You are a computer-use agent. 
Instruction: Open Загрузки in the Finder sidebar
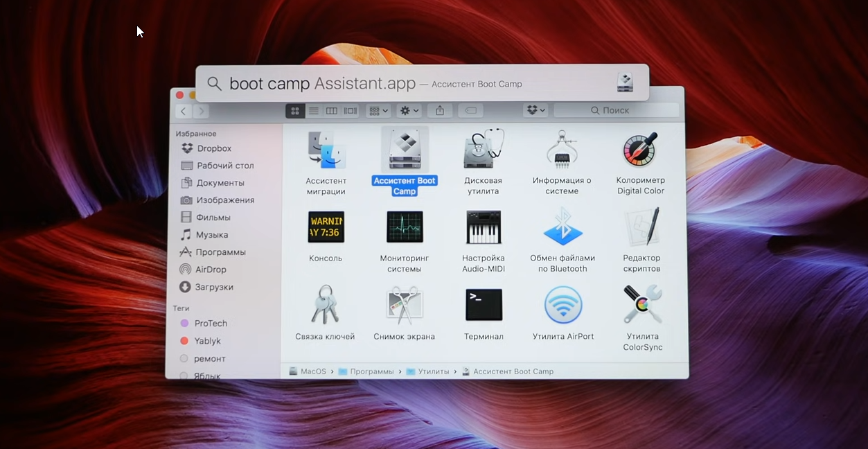coord(214,287)
